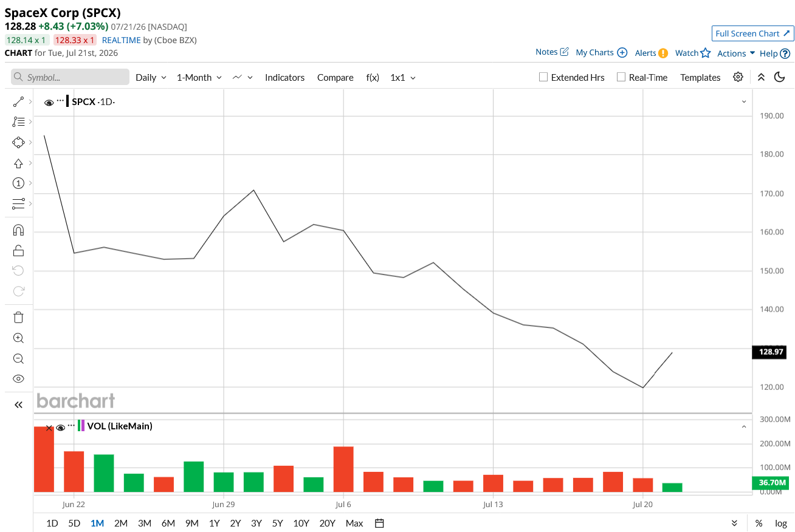
Task: Click the Watch link
Action: pos(687,53)
